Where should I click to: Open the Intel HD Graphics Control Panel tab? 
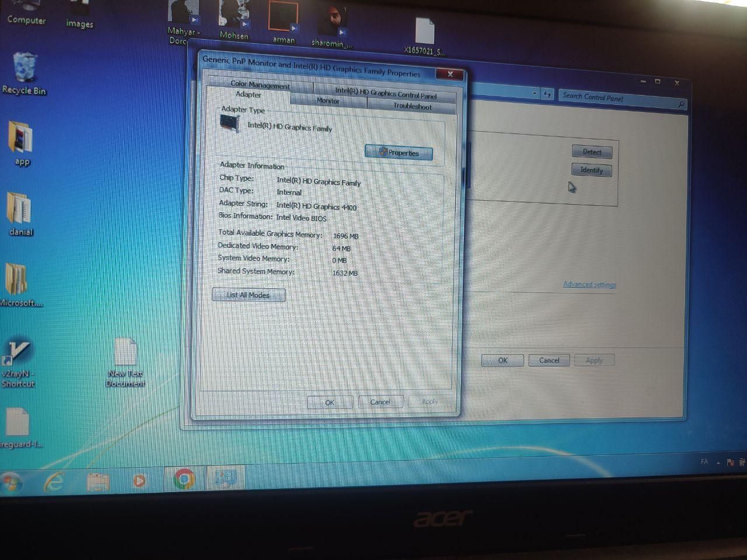tap(386, 93)
